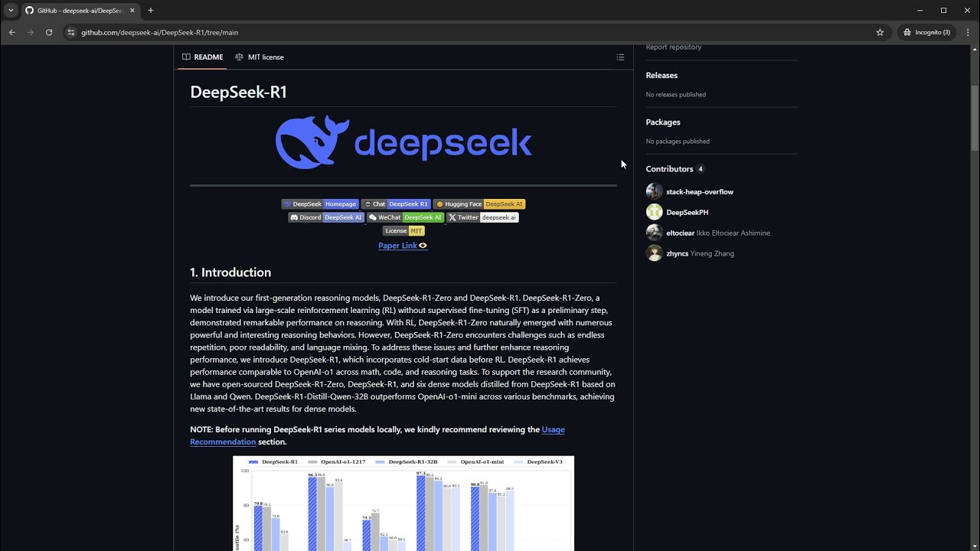This screenshot has height=551, width=980.
Task: Open the WeChat DeepSeek AI badge
Action: [405, 217]
